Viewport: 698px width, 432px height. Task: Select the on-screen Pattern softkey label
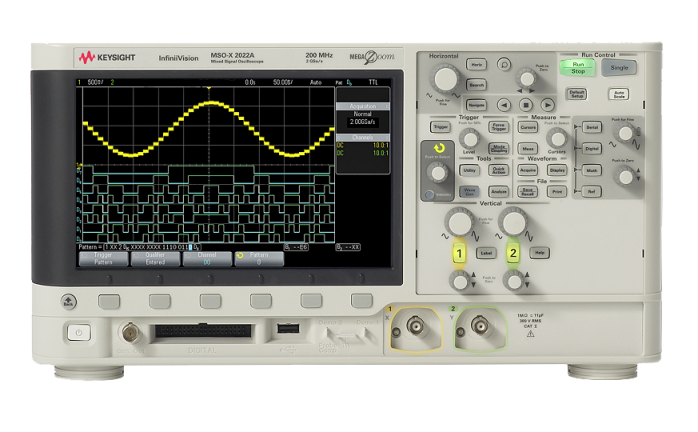(259, 259)
